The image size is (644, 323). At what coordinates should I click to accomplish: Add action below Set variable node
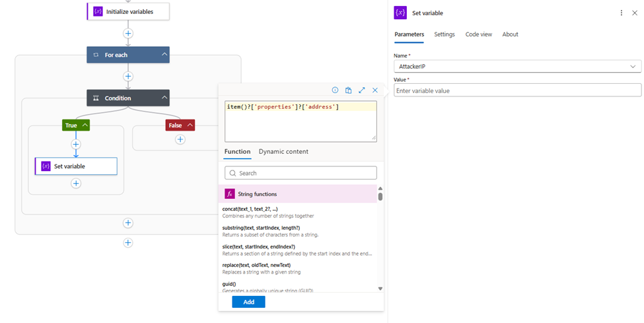(75, 183)
